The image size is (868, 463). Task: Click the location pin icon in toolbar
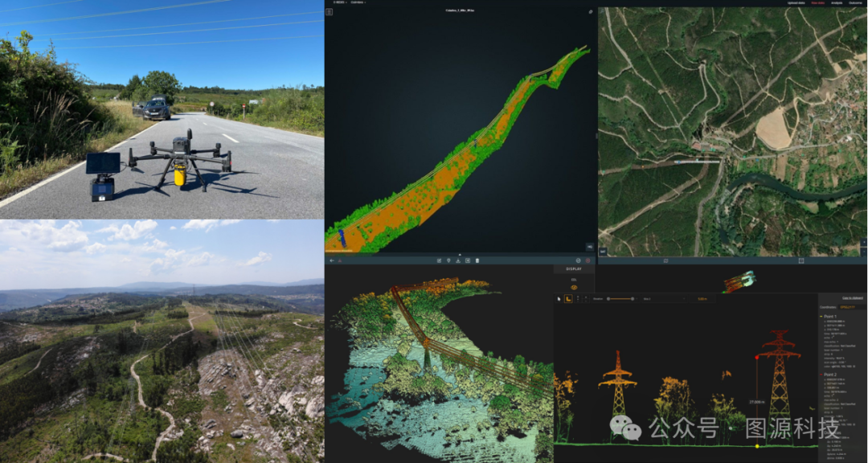pyautogui.click(x=448, y=260)
